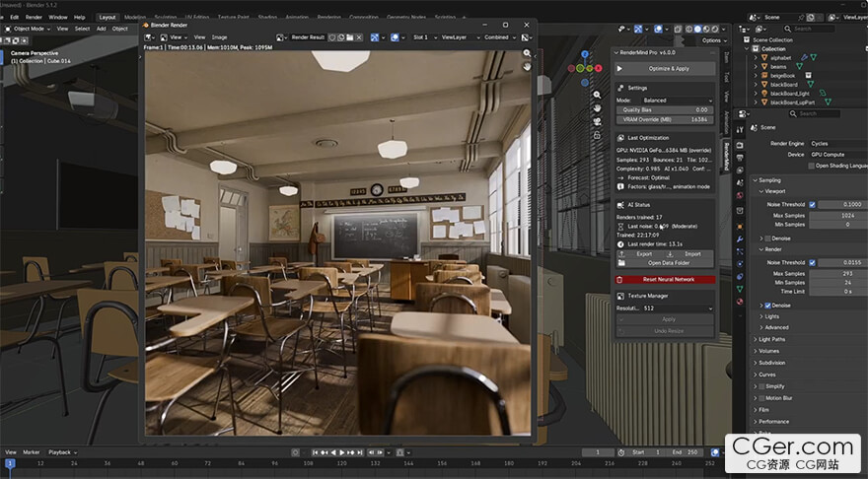Click the Export button in AI Status
The image size is (868, 479).
(640, 254)
